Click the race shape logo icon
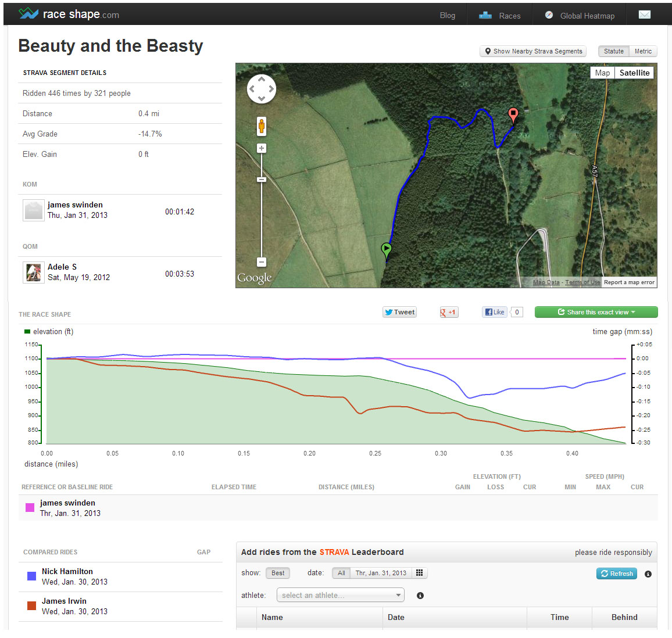 point(28,14)
